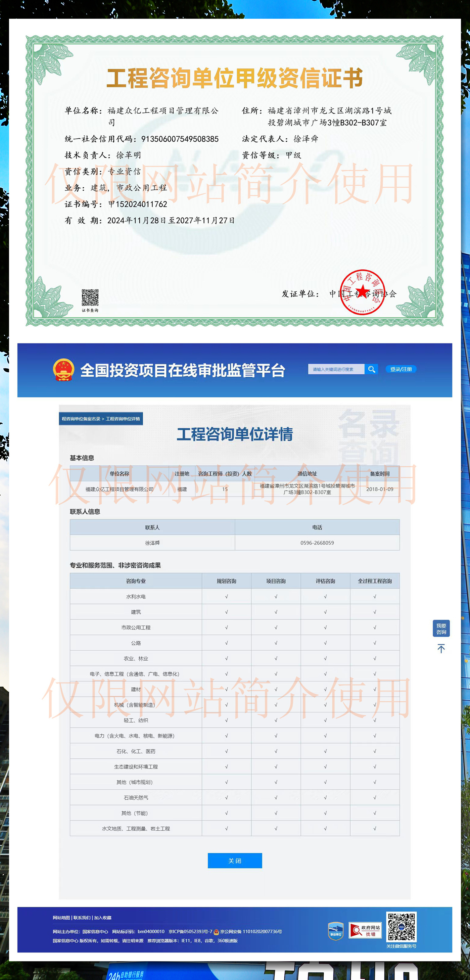Click the 规划咨询 column header

[x=226, y=581]
